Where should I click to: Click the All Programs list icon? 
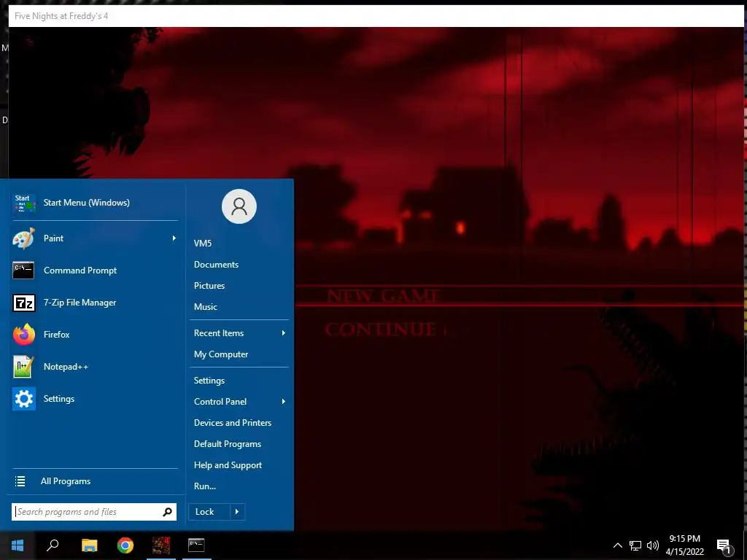point(20,481)
